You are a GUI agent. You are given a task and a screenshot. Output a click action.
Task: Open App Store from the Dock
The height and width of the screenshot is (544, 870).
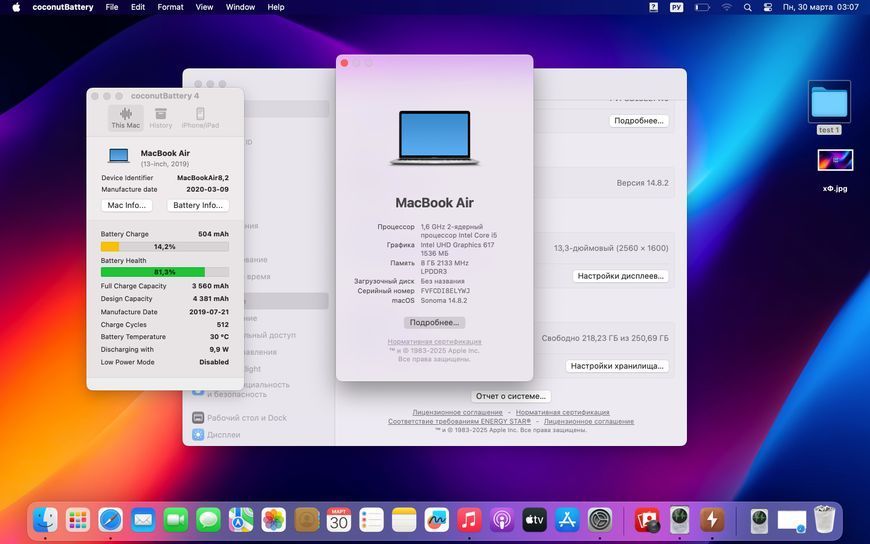(x=567, y=520)
